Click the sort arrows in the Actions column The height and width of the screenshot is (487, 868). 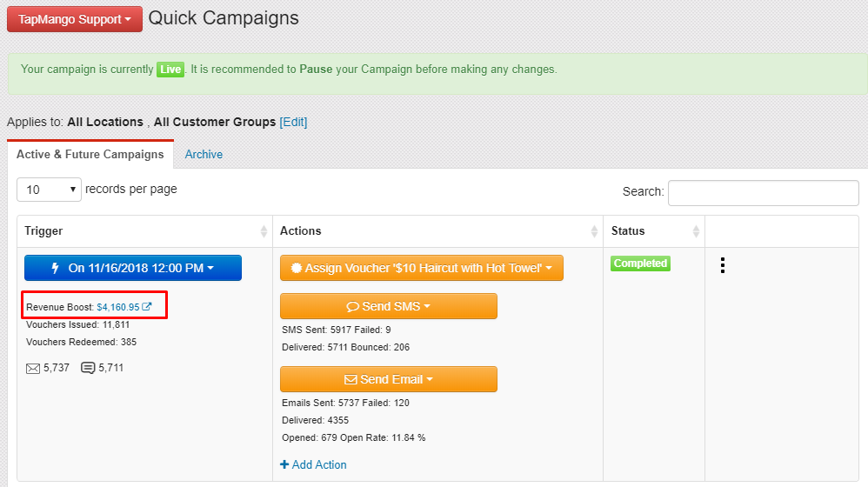pyautogui.click(x=594, y=231)
